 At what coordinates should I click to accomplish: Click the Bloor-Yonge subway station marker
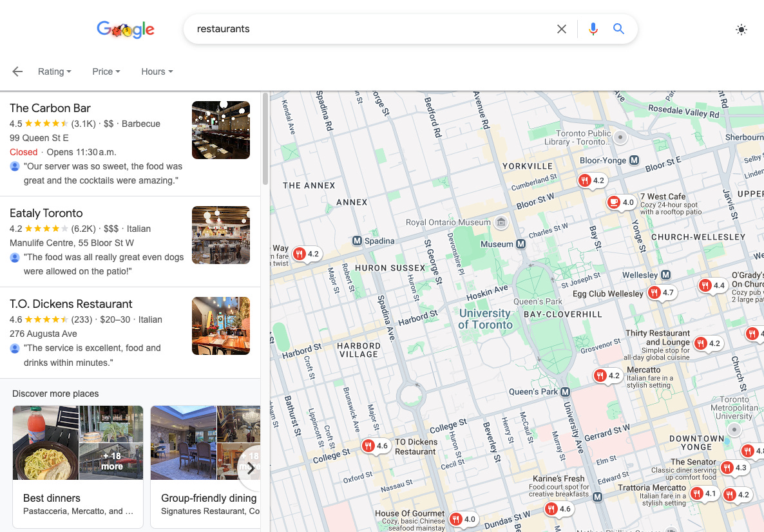coord(634,160)
